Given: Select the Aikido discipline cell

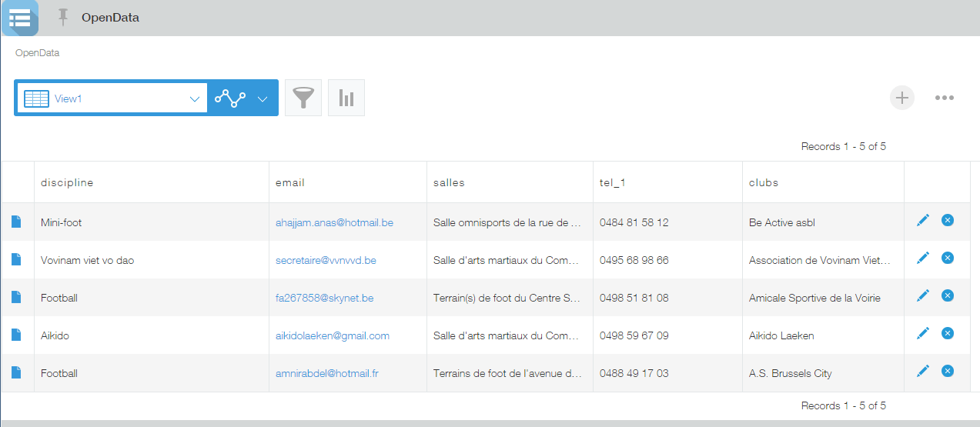Looking at the screenshot, I should pos(152,335).
